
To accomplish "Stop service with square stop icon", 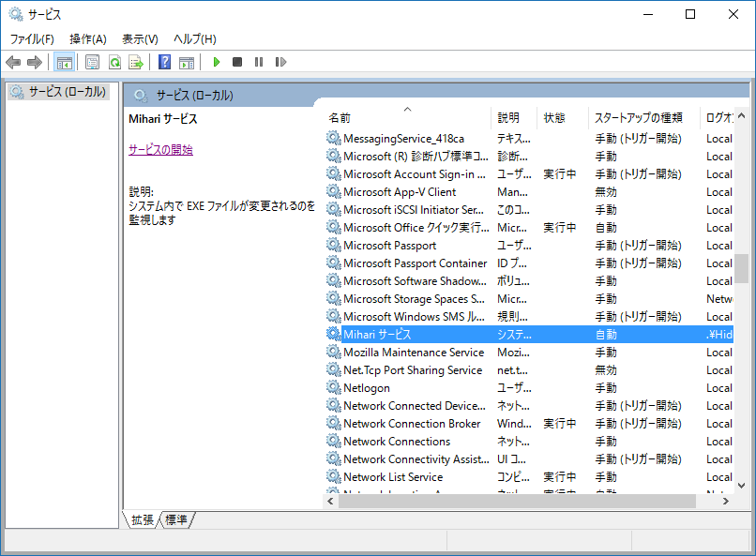I will point(237,62).
